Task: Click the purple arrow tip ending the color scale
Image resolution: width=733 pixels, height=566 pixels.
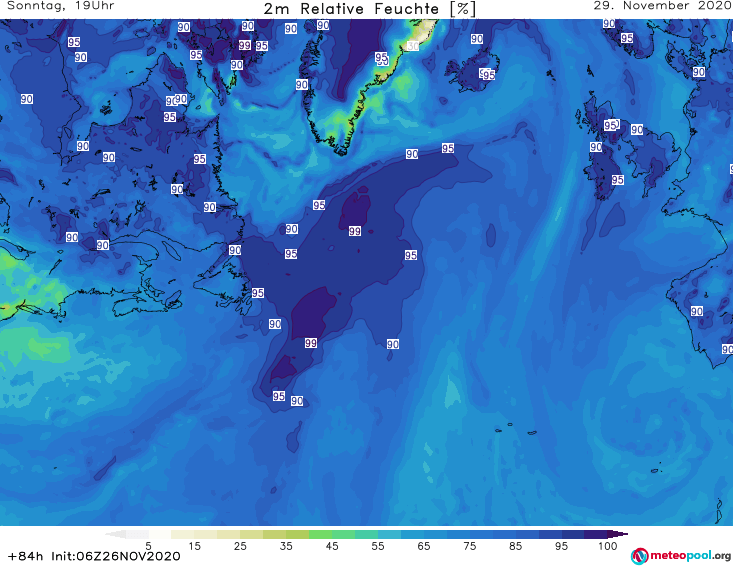Action: [620, 534]
